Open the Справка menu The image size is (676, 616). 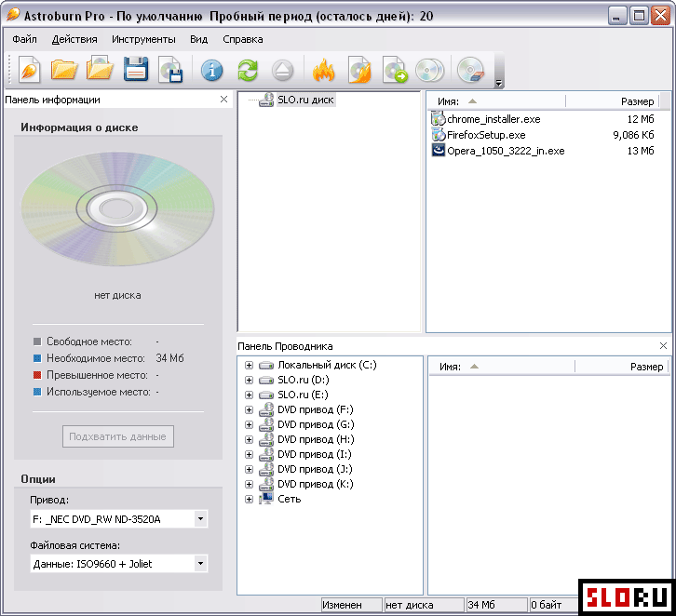[x=243, y=39]
